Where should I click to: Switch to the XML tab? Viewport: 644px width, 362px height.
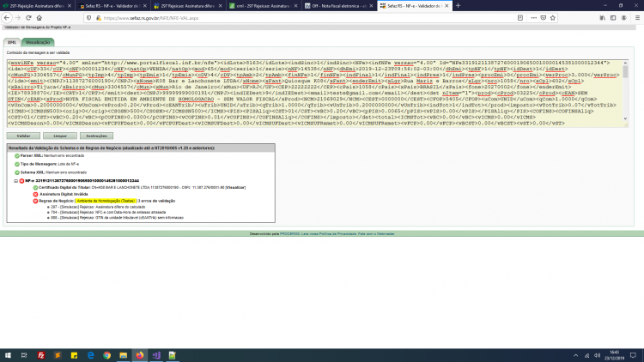coord(12,42)
